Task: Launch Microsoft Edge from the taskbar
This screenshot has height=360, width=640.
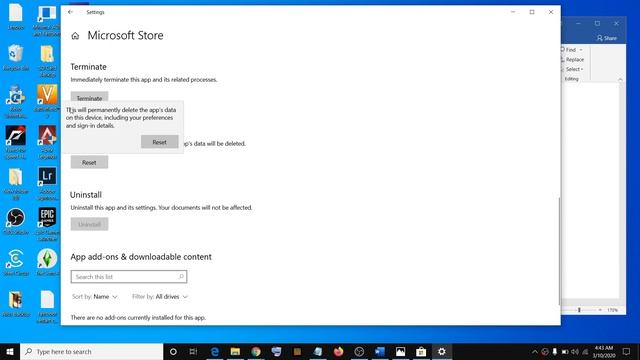Action: pos(215,351)
